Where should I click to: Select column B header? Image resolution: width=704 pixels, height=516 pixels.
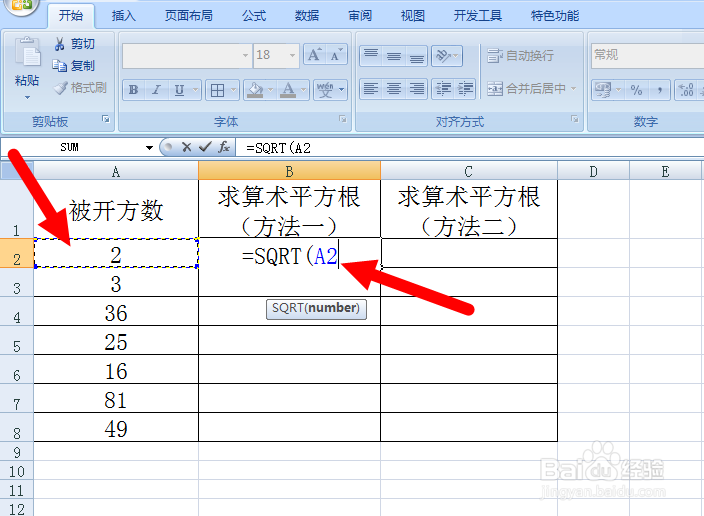click(x=289, y=171)
